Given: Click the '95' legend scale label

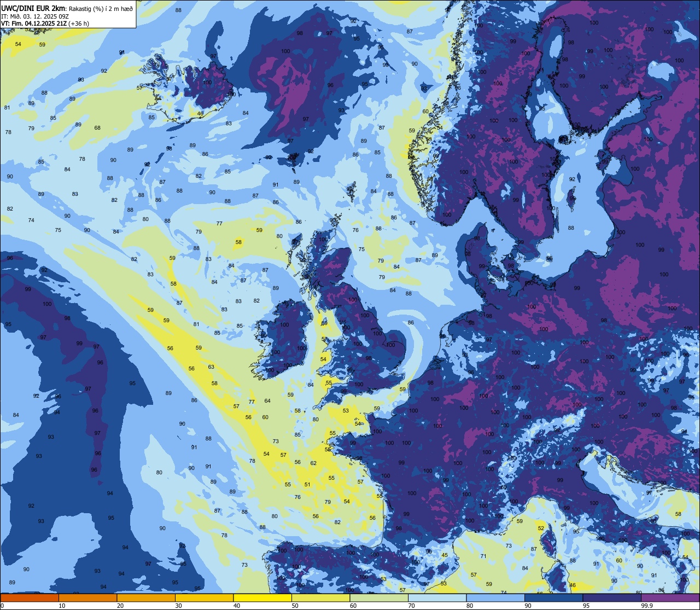Looking at the screenshot, I should tap(586, 606).
